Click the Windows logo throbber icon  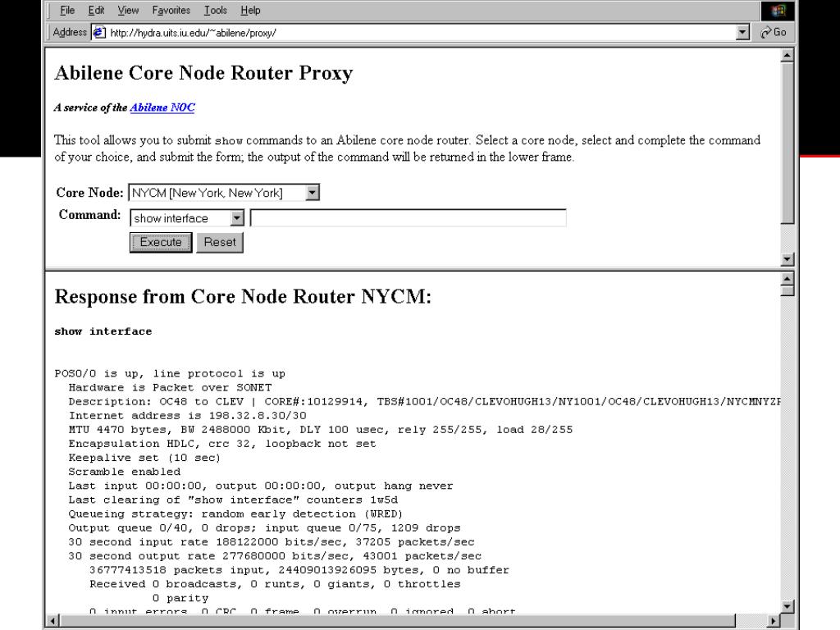(778, 10)
